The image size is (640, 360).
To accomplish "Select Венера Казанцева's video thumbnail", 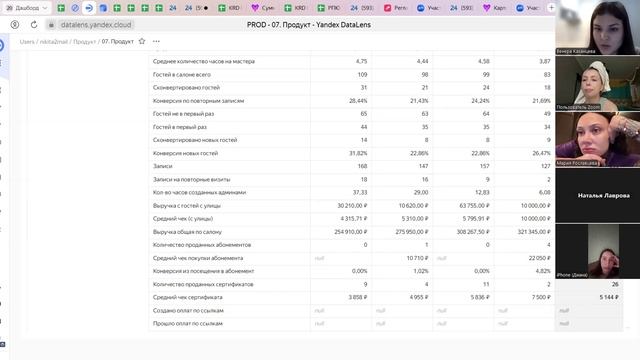I will (x=598, y=27).
